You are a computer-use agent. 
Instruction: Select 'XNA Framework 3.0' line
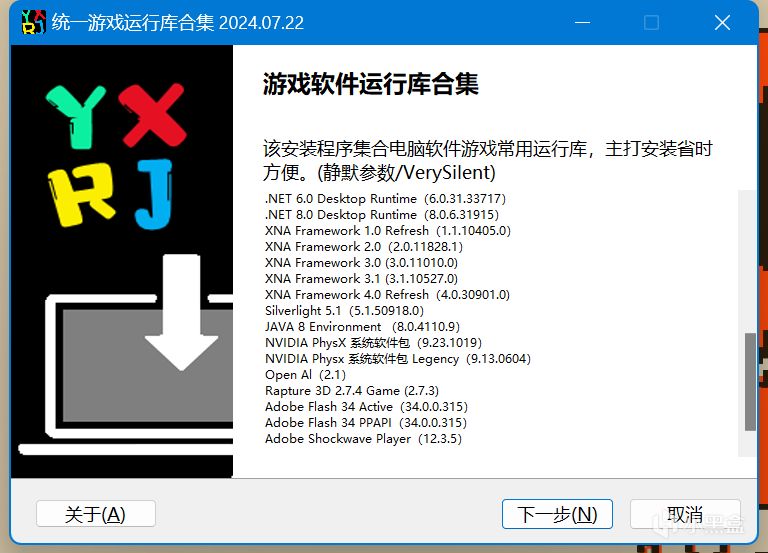(x=361, y=263)
